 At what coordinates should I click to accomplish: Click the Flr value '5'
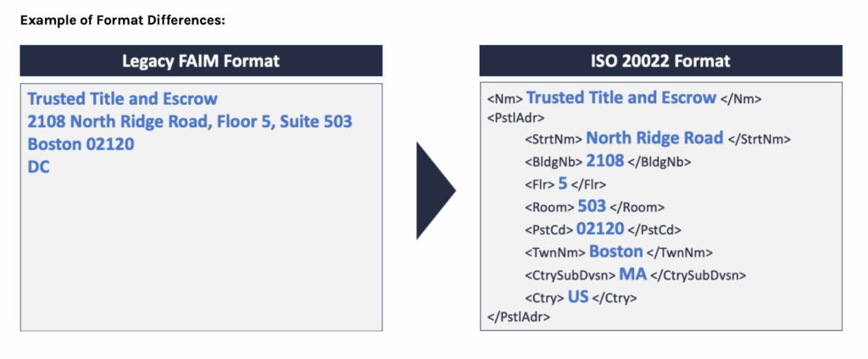pos(563,183)
